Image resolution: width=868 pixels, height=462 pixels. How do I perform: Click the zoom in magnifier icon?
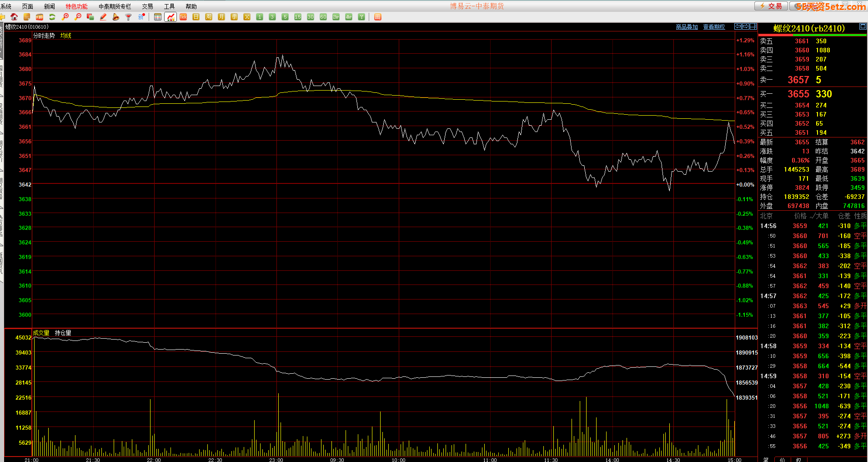(65, 17)
